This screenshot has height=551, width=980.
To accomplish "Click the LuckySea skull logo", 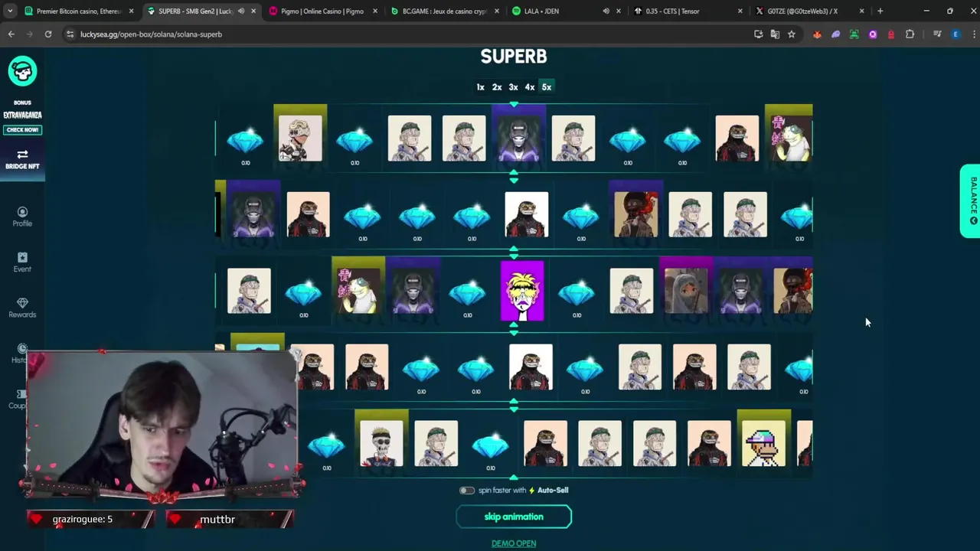I will tap(22, 71).
